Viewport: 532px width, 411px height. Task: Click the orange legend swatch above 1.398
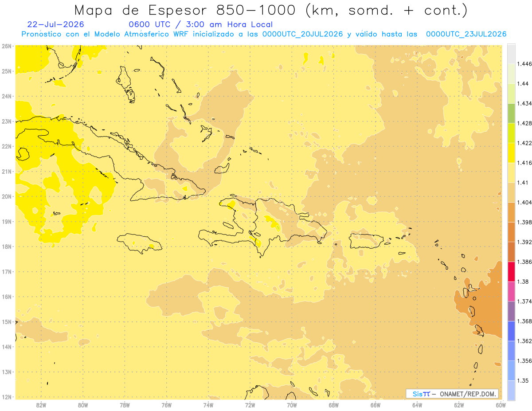511,212
